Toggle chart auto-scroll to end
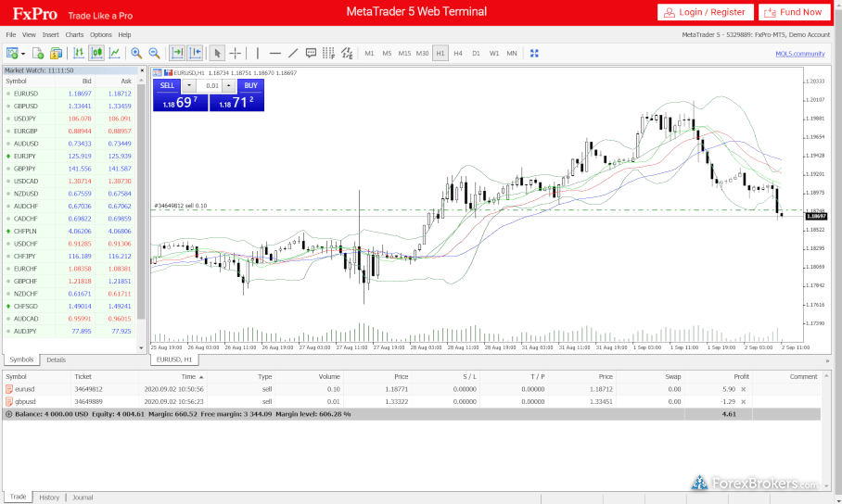 [177, 53]
